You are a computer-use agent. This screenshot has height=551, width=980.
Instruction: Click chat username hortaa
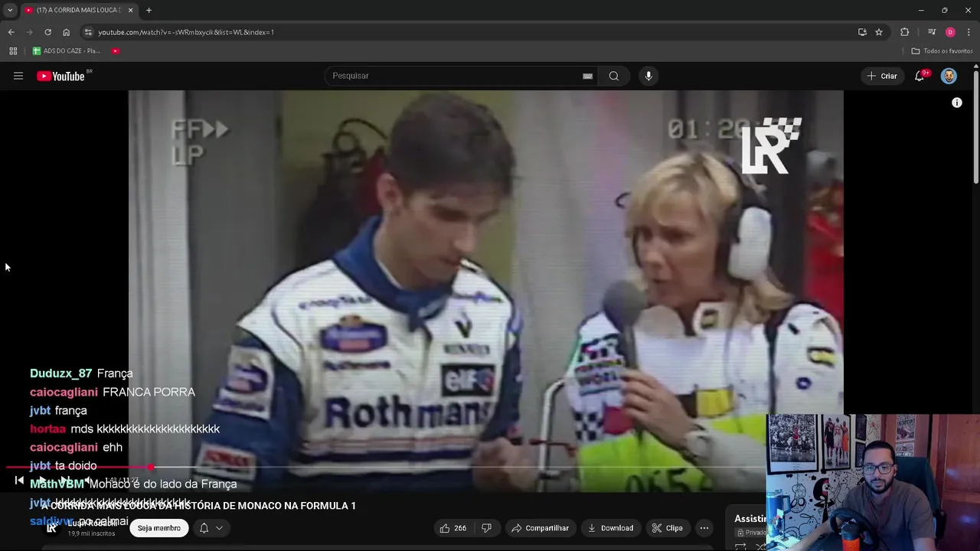point(47,429)
